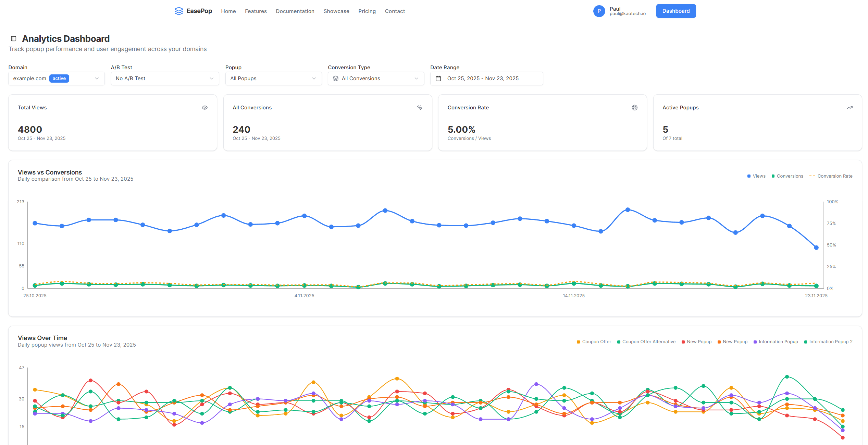The width and height of the screenshot is (868, 445).
Task: Click the EasePop logo icon
Action: pyautogui.click(x=179, y=11)
